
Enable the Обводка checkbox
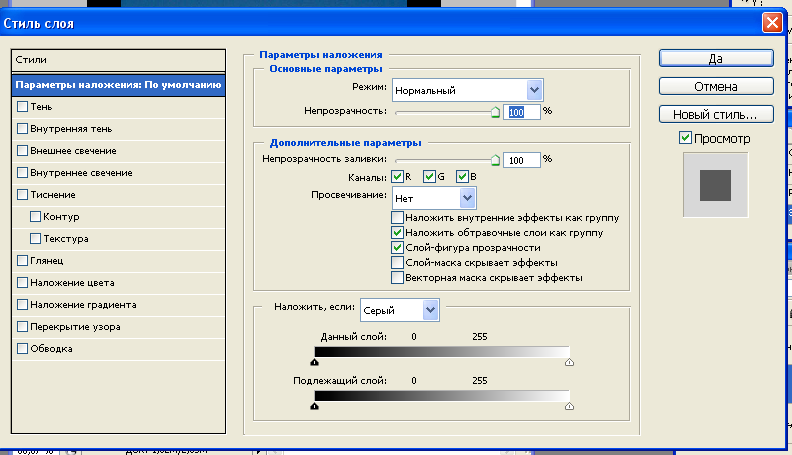(22, 348)
